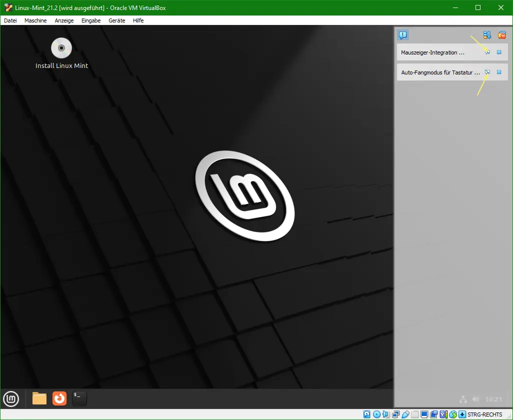
Task: Click the network adapters status icon
Action: (x=396, y=414)
